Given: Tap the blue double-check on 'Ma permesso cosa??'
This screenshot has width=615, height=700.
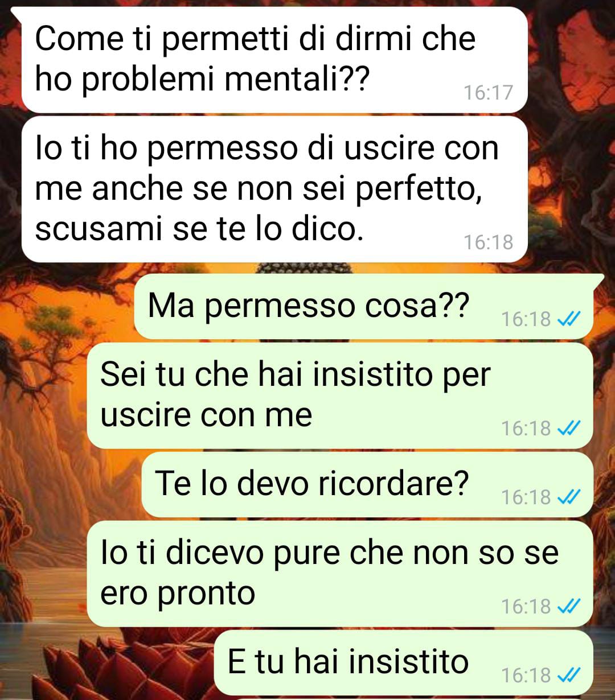Looking at the screenshot, I should (568, 319).
